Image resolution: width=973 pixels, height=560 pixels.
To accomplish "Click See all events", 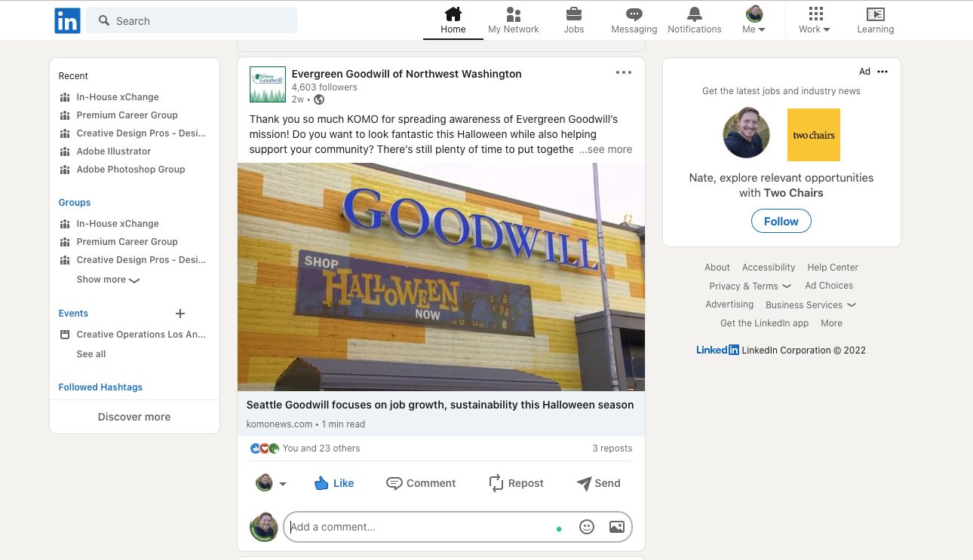I will pos(91,354).
